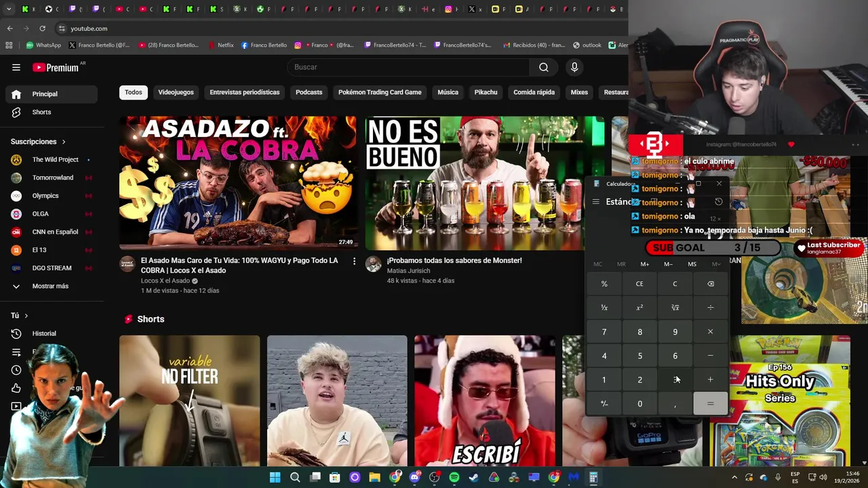Click the search magnifier button on YouTube
The height and width of the screenshot is (488, 868).
(x=543, y=67)
